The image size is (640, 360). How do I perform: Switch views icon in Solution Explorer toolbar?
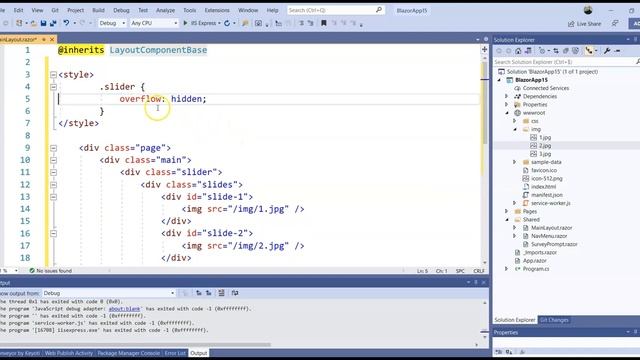pyautogui.click(x=529, y=51)
